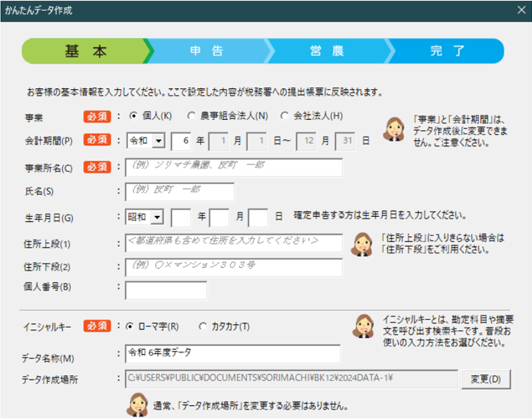Choose the 会社法人(H) radio button
Image resolution: width=532 pixels, height=419 pixels.
tap(285, 115)
